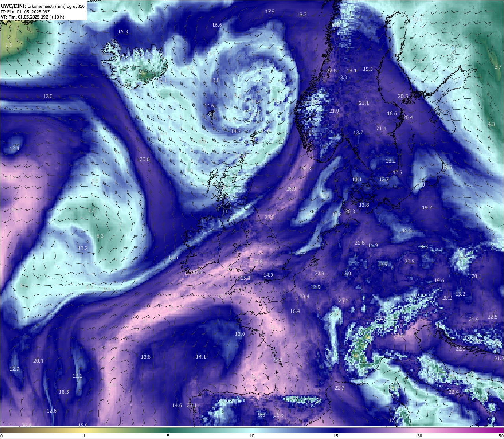Select the 17.0 value in the Atlantic
Image resolution: width=504 pixels, height=439 pixels.
click(x=48, y=96)
